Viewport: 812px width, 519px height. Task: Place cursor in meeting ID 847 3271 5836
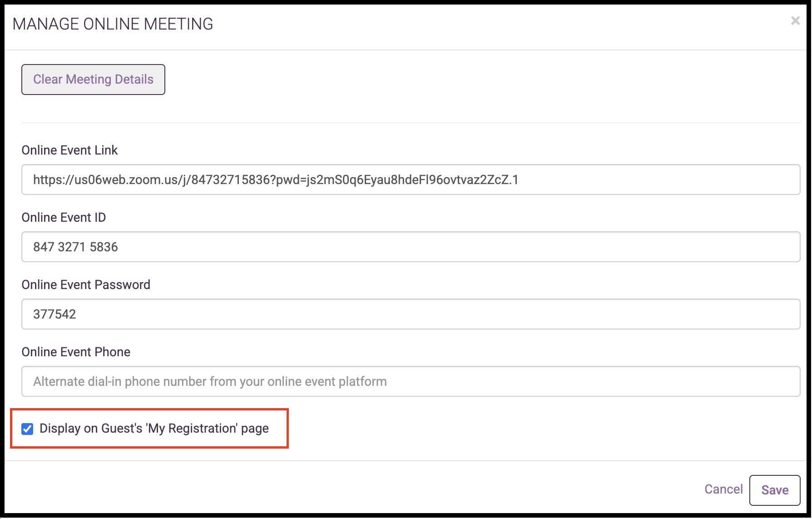point(75,247)
